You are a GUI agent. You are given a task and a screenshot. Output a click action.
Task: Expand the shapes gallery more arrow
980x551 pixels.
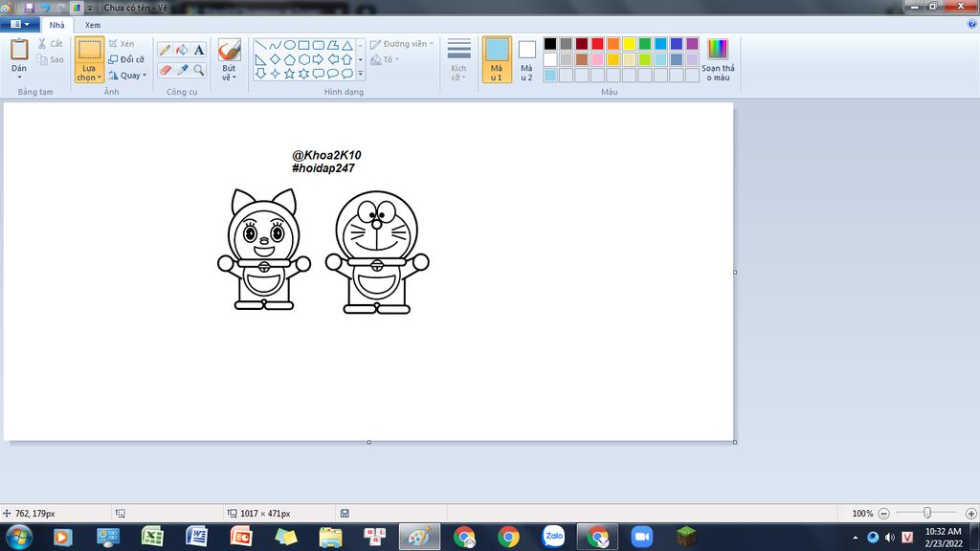361,74
